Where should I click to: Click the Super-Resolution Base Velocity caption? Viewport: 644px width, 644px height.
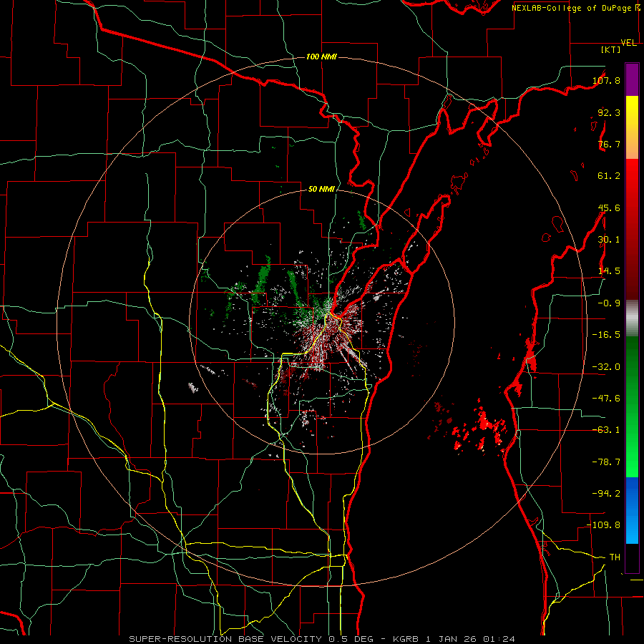[x=321, y=639]
